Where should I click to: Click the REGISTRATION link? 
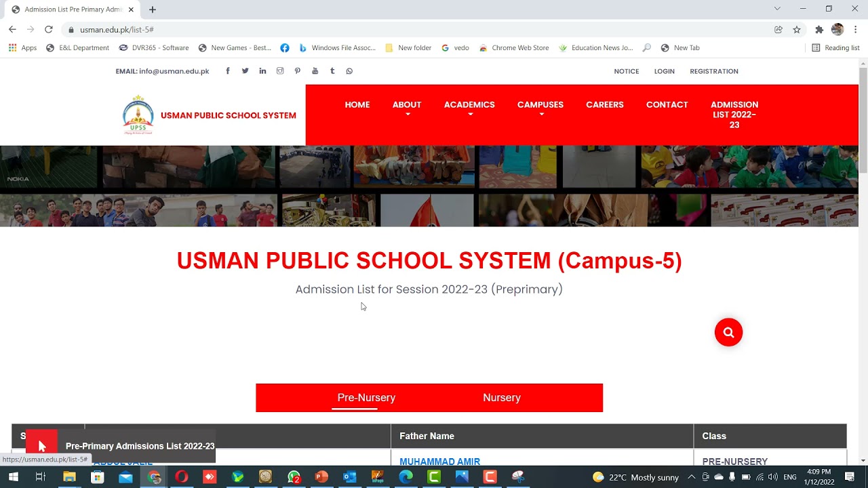coord(714,71)
